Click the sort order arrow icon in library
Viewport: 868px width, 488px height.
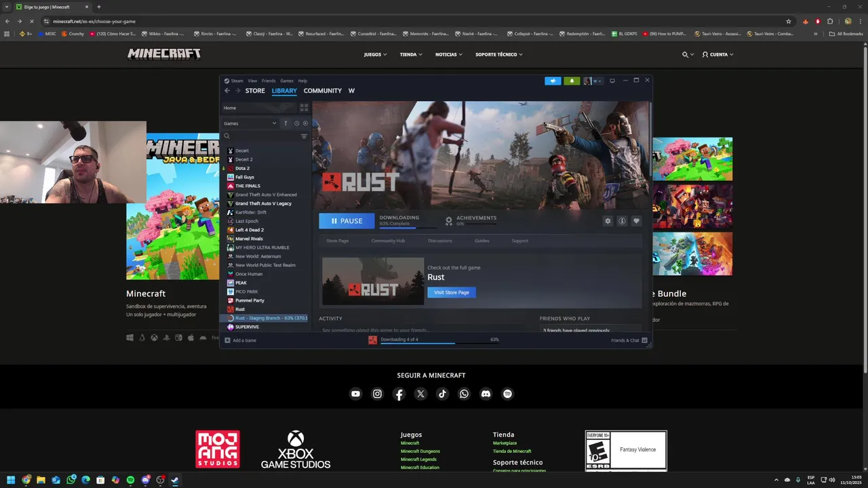coord(285,123)
